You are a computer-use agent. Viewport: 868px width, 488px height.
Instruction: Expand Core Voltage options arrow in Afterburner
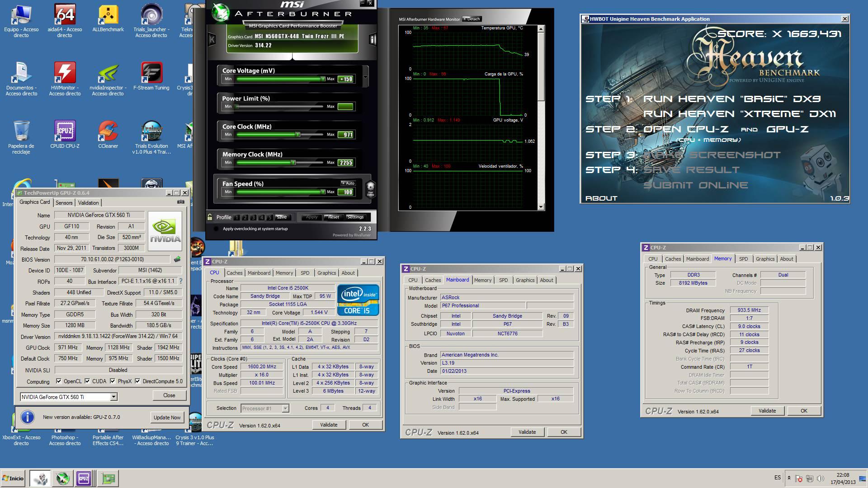pos(365,77)
